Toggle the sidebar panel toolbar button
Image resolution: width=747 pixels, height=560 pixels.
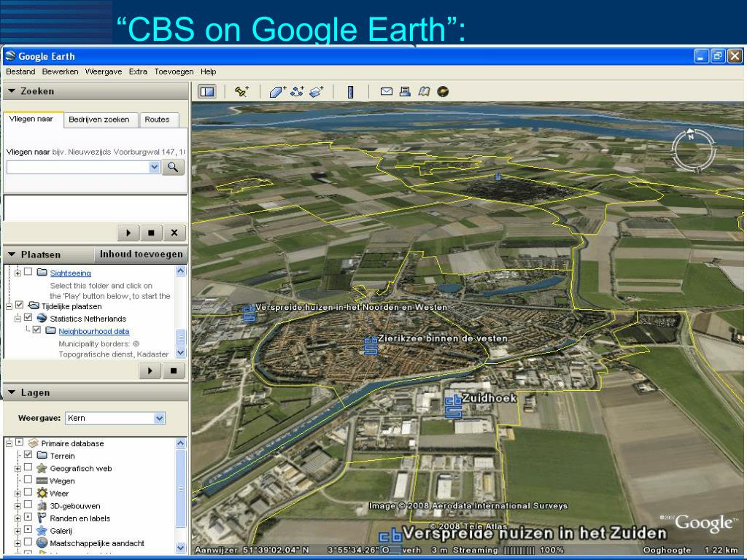point(207,91)
